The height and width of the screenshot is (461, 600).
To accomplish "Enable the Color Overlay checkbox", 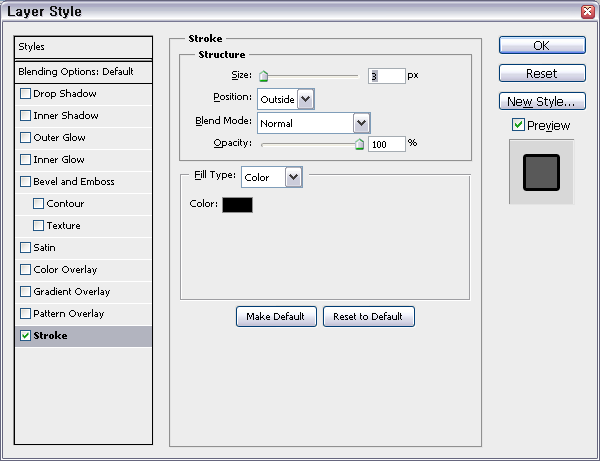I will [x=25, y=270].
